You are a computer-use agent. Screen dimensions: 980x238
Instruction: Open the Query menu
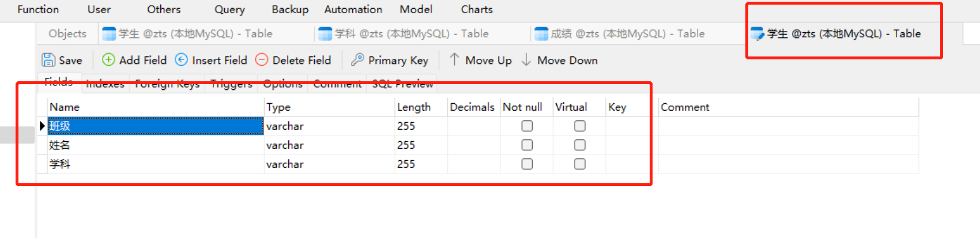tap(229, 9)
